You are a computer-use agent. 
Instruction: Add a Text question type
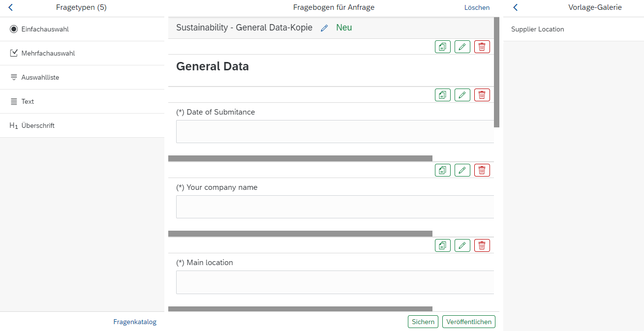coord(28,101)
